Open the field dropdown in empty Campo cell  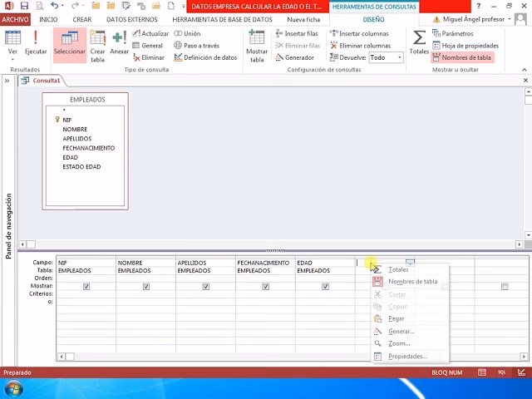pos(410,262)
